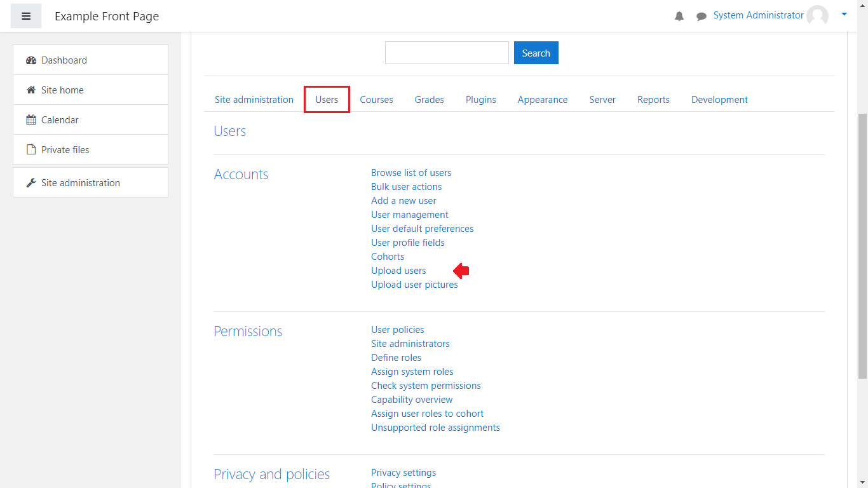The image size is (868, 488).
Task: Click the admin search text field
Action: pos(447,53)
